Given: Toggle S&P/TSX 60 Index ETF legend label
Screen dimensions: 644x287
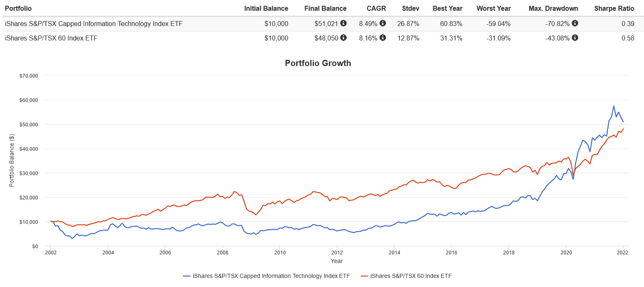Looking at the screenshot, I should [x=413, y=276].
